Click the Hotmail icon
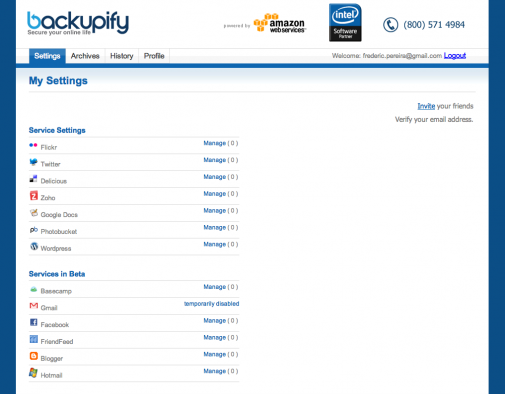Image resolution: width=505 pixels, height=394 pixels. pos(33,373)
